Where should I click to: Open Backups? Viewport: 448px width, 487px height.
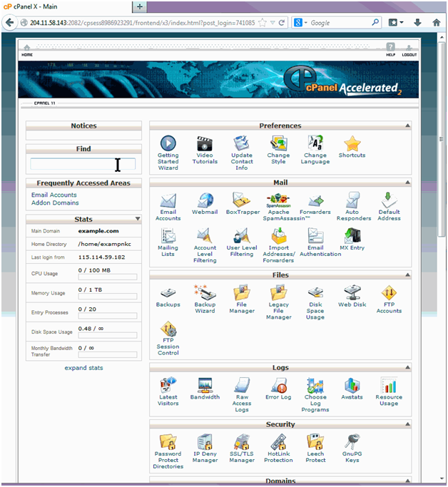click(168, 297)
